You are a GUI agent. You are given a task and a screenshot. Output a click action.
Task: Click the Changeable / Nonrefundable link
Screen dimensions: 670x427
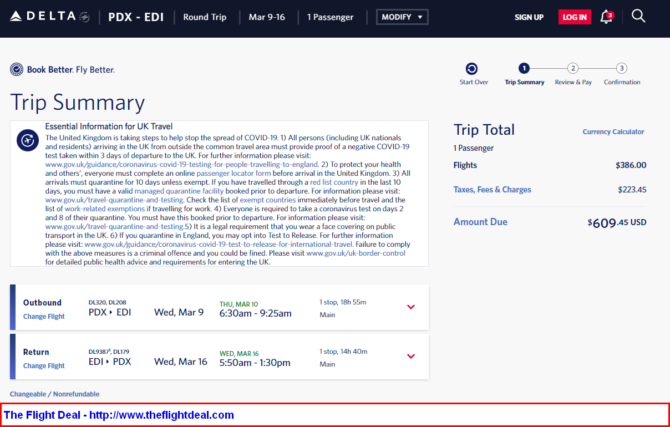pos(55,394)
